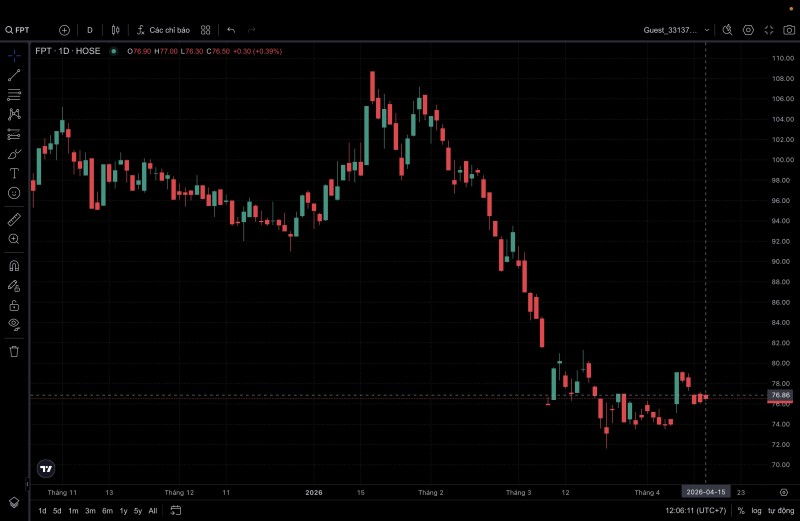The image size is (800, 521).
Task: Select the text annotation tool
Action: pyautogui.click(x=14, y=173)
